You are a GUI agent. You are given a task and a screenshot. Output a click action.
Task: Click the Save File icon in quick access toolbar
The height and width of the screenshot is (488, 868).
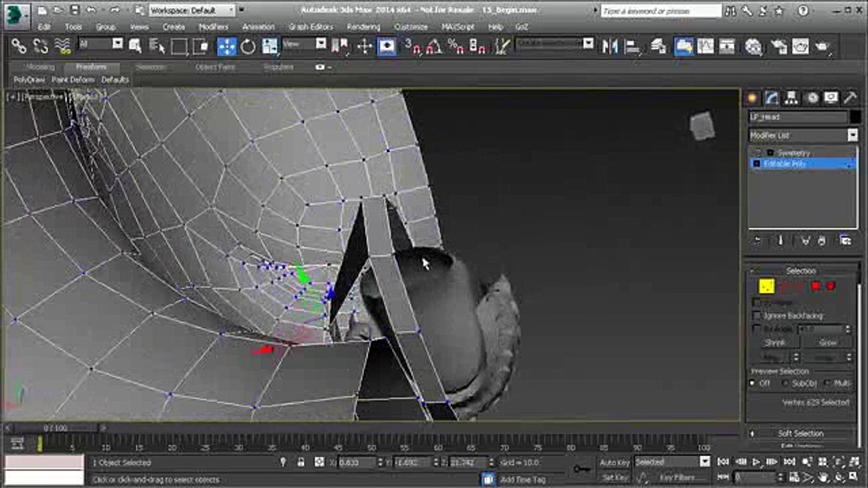click(74, 10)
